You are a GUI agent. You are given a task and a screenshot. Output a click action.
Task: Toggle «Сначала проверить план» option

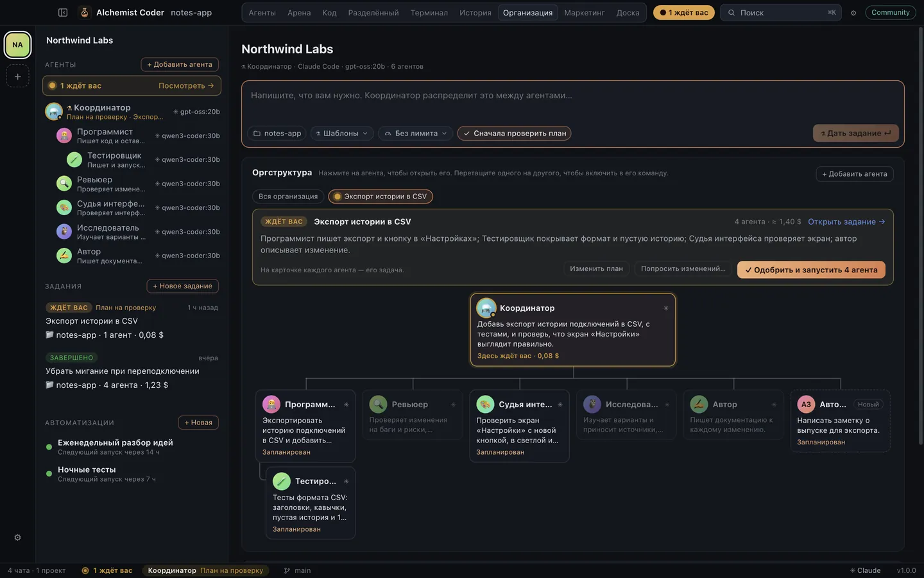(514, 134)
